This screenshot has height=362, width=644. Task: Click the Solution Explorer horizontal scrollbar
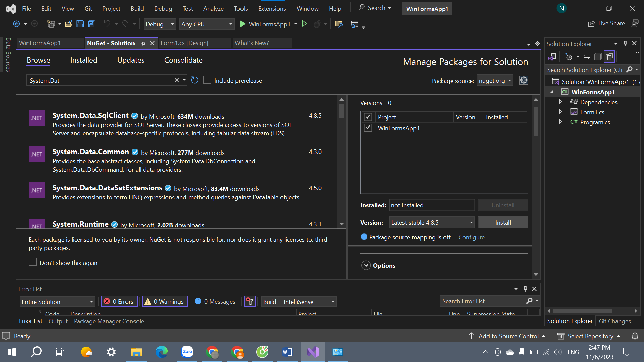[x=583, y=311]
